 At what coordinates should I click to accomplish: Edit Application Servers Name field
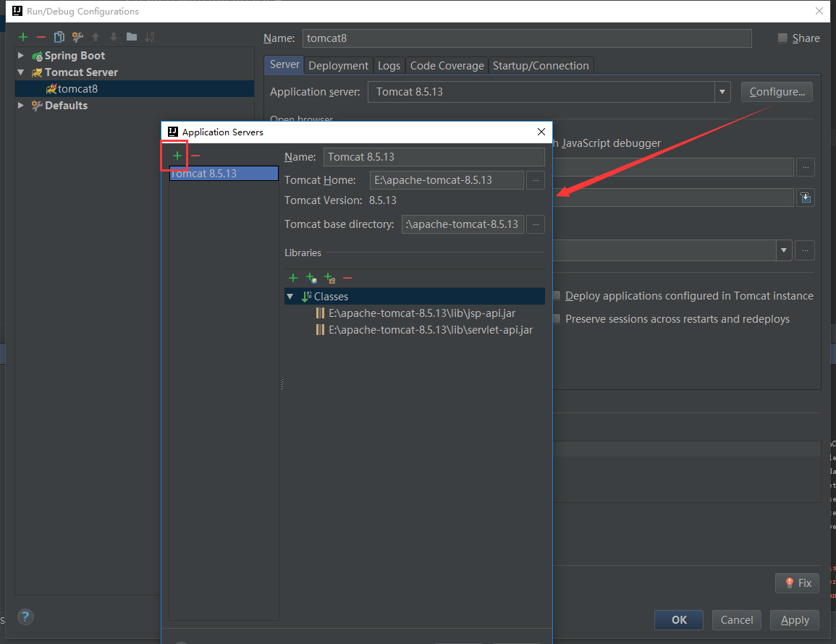pyautogui.click(x=434, y=157)
